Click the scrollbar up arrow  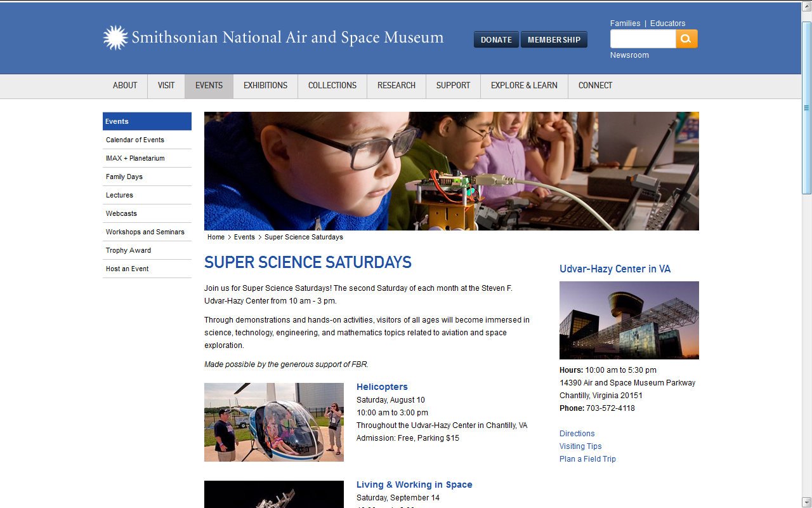tap(807, 7)
